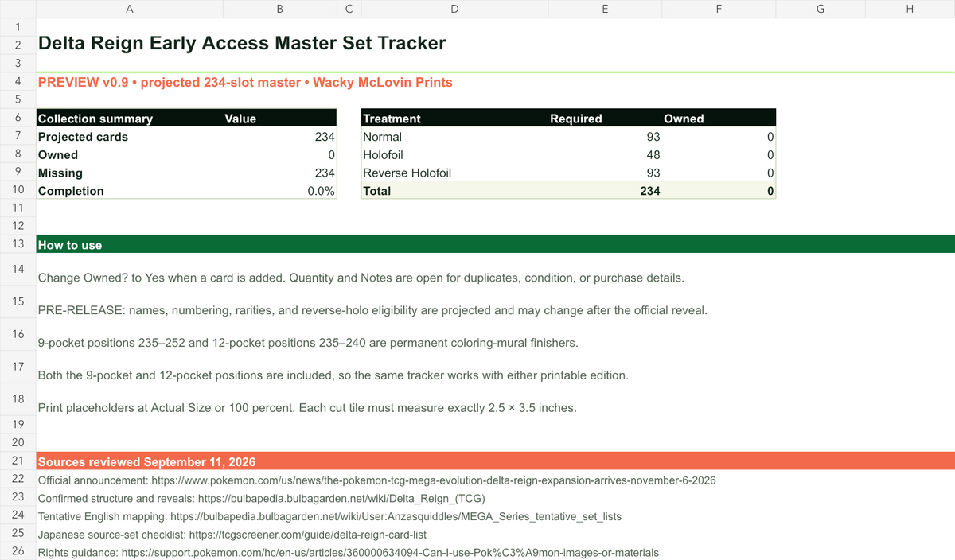Screen dimensions: 955x560
Task: Select the Total owned value 0
Action: (719, 191)
